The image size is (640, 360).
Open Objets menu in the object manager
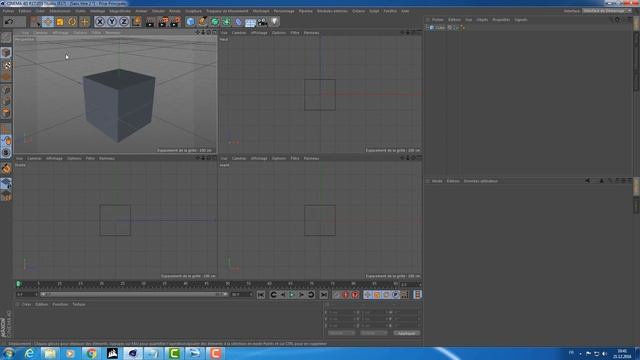(x=482, y=20)
